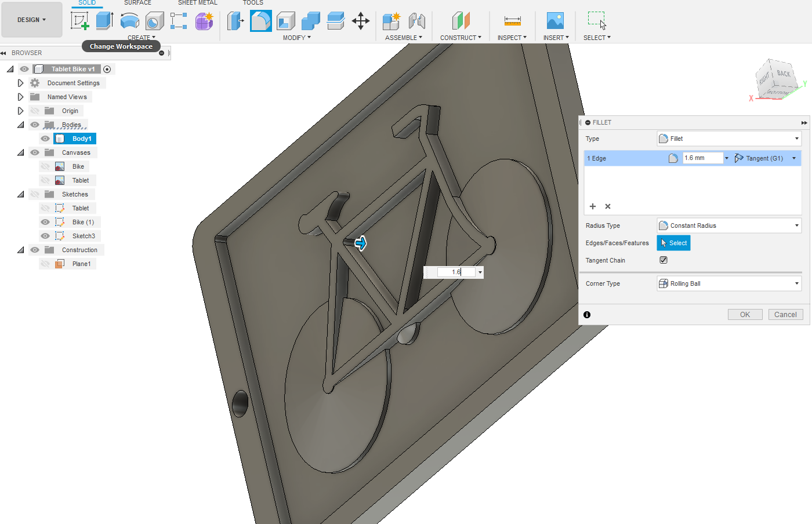This screenshot has height=524, width=812.
Task: Show the Bike canvas
Action: [x=45, y=166]
